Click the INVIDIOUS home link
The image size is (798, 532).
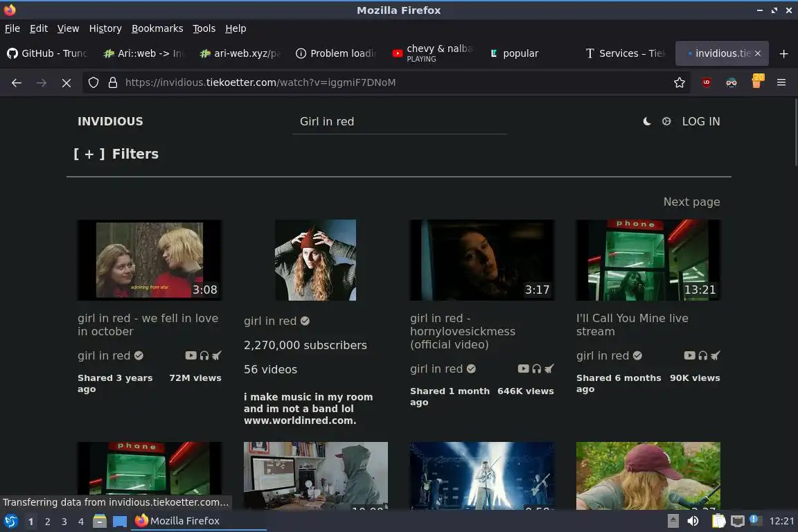pyautogui.click(x=110, y=122)
